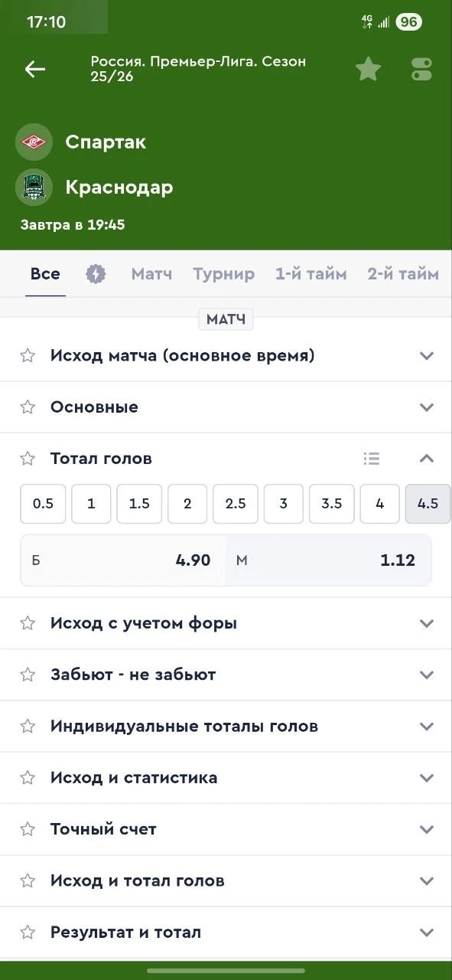Open the list view icon beside Тотал голов
Viewport: 452px width, 980px height.
point(372,458)
